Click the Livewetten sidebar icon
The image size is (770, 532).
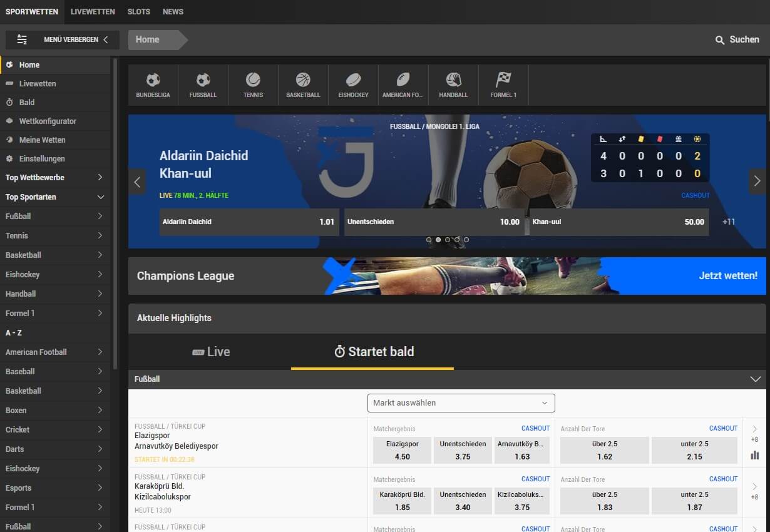[x=9, y=83]
